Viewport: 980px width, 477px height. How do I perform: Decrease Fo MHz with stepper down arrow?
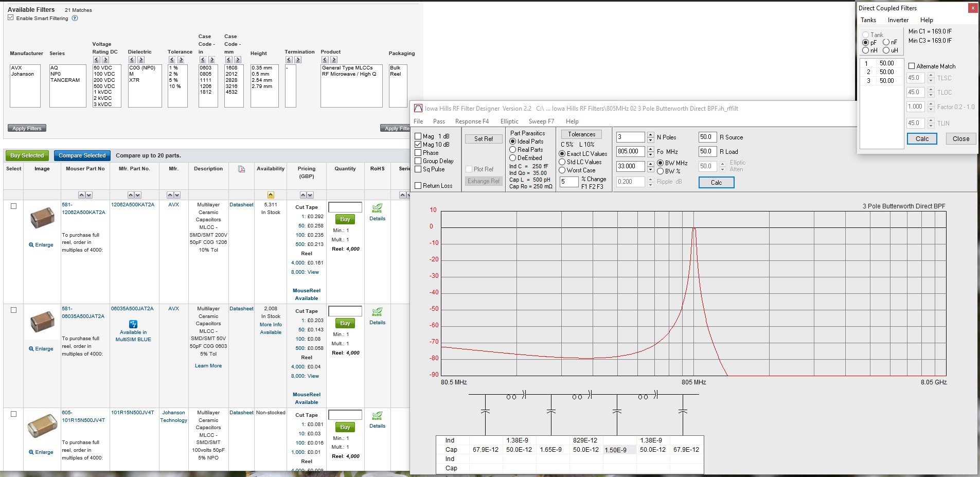651,154
